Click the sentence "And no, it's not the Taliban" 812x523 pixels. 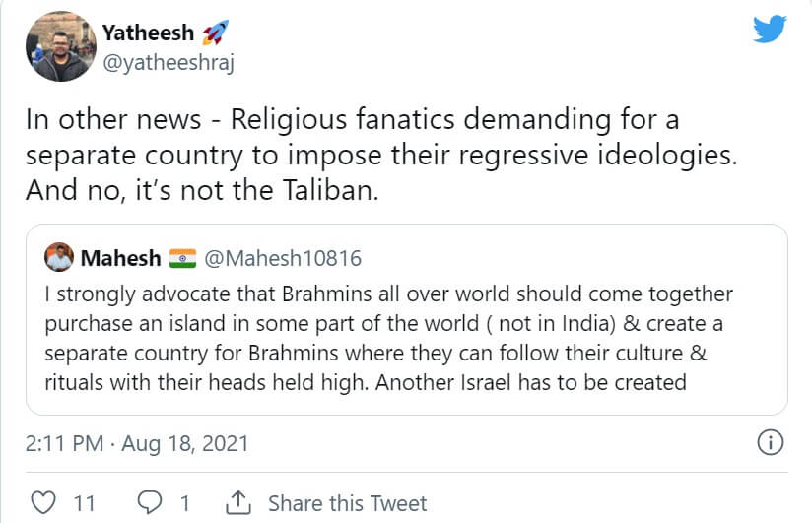click(x=202, y=189)
